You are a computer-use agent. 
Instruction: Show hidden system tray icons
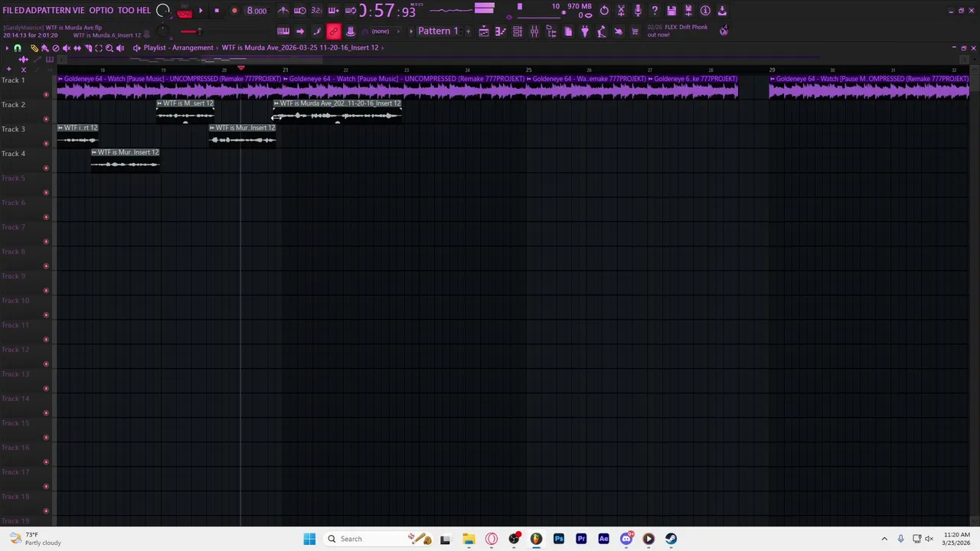pyautogui.click(x=884, y=539)
